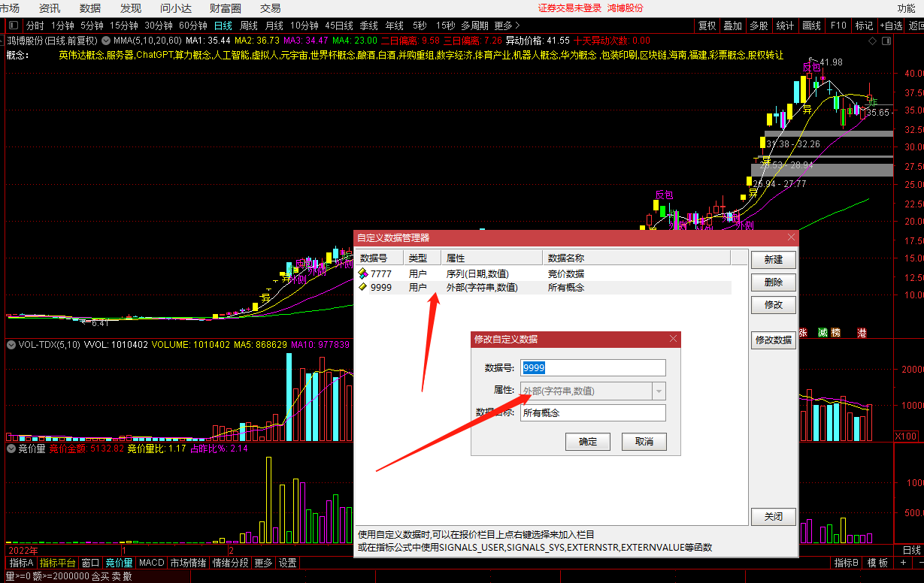Viewport: 924px width, 583px height.
Task: Click 关闭 in the data manager
Action: click(x=774, y=517)
